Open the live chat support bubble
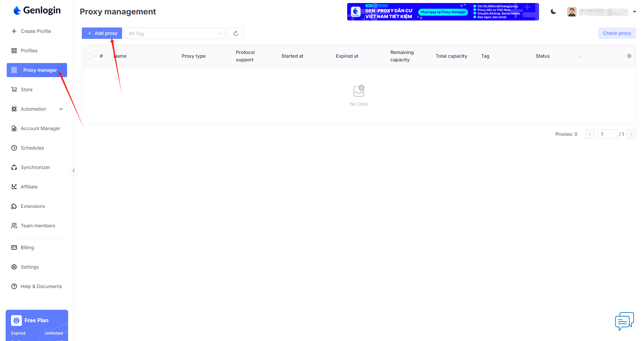The width and height of the screenshot is (644, 341). (624, 321)
